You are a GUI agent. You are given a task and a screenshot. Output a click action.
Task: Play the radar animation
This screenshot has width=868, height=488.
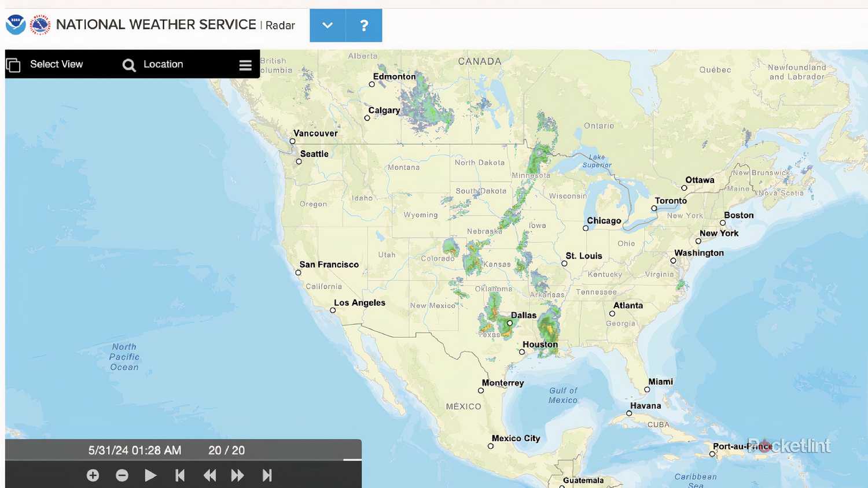[150, 475]
